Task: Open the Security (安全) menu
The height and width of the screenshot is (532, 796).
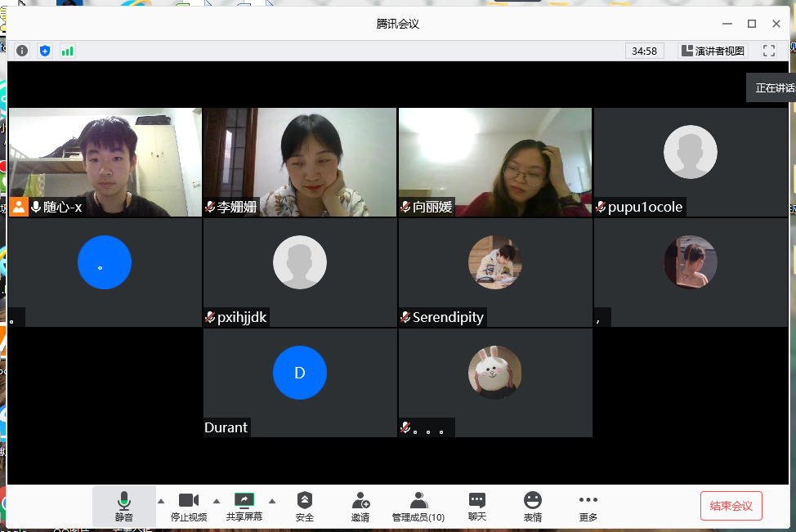Action: click(x=305, y=507)
